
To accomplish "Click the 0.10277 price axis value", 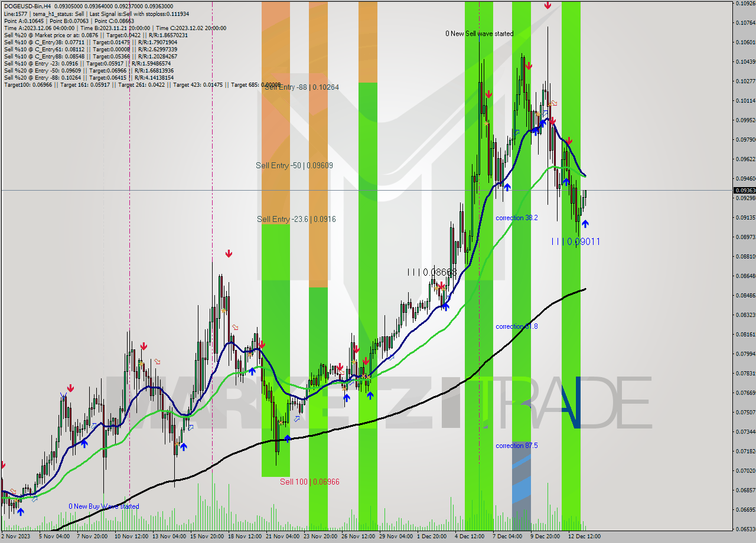I will point(745,81).
